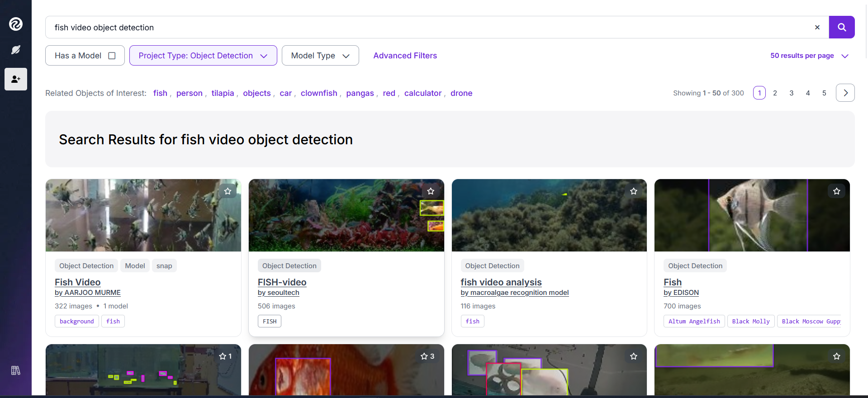Open author AARJOO MURME profile
The width and height of the screenshot is (868, 398).
[x=88, y=293]
